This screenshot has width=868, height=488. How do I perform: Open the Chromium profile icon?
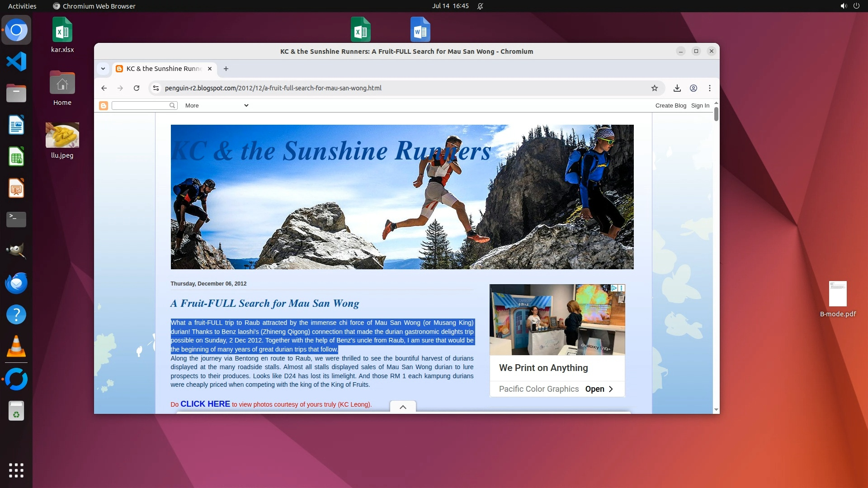pyautogui.click(x=693, y=88)
